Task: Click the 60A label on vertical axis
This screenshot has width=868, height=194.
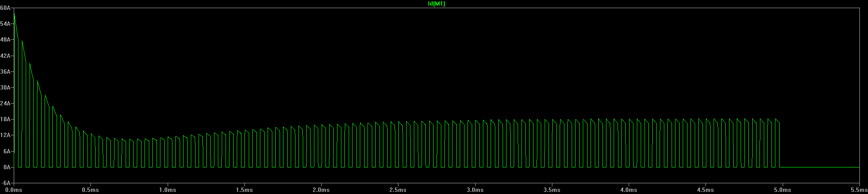Action: tap(5, 8)
